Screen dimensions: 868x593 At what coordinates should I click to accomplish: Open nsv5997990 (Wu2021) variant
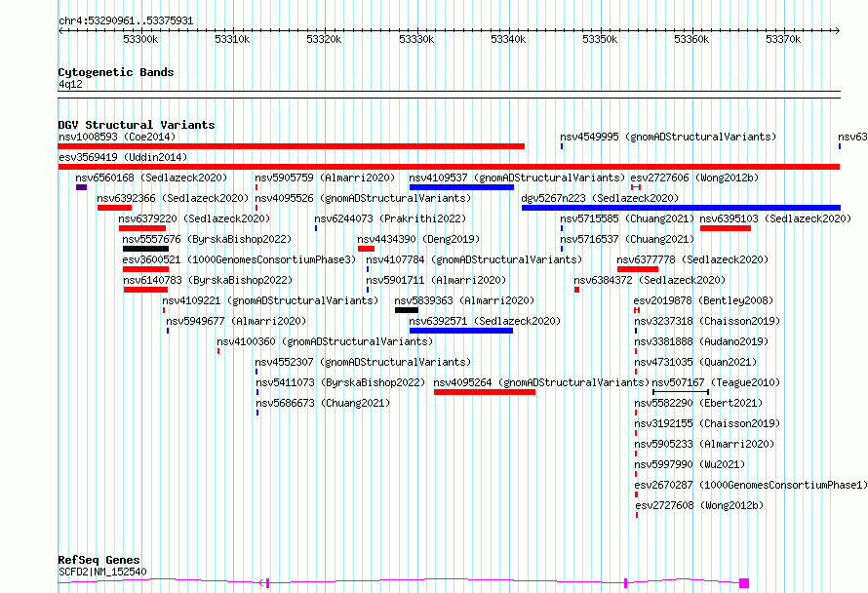tap(690, 464)
